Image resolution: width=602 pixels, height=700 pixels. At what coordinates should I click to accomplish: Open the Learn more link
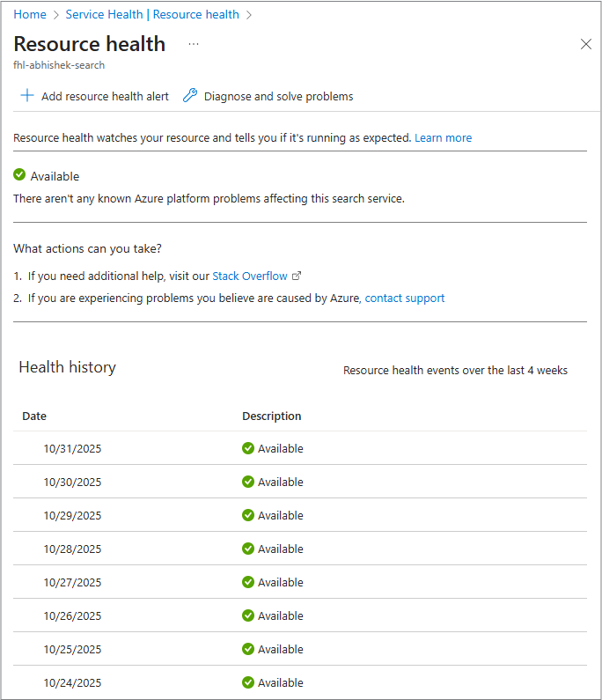click(443, 137)
